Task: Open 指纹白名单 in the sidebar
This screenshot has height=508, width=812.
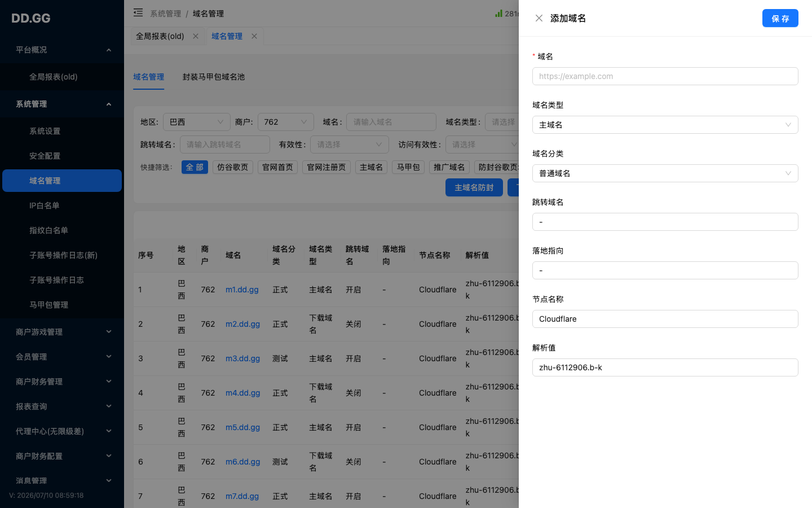Action: point(62,230)
